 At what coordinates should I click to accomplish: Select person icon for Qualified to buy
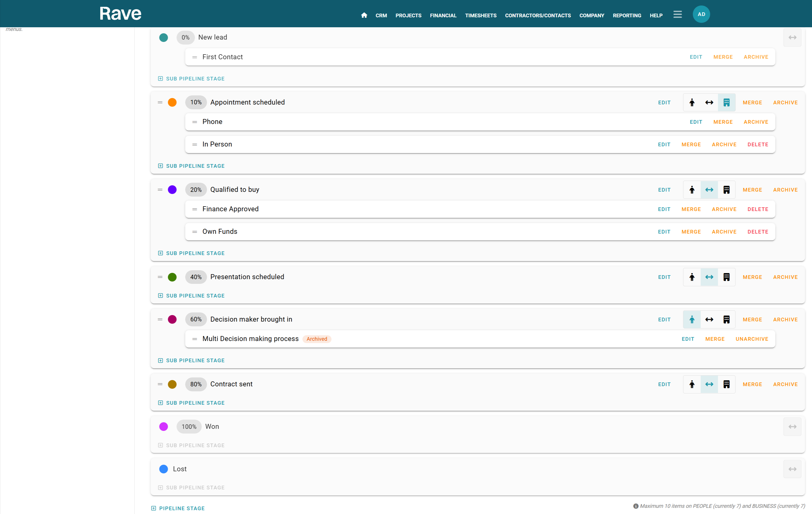point(692,190)
